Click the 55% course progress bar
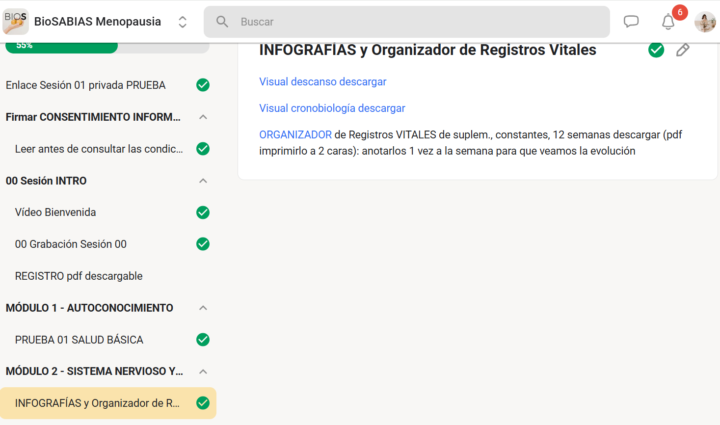Screen dimensions: 720x425 tap(107, 46)
